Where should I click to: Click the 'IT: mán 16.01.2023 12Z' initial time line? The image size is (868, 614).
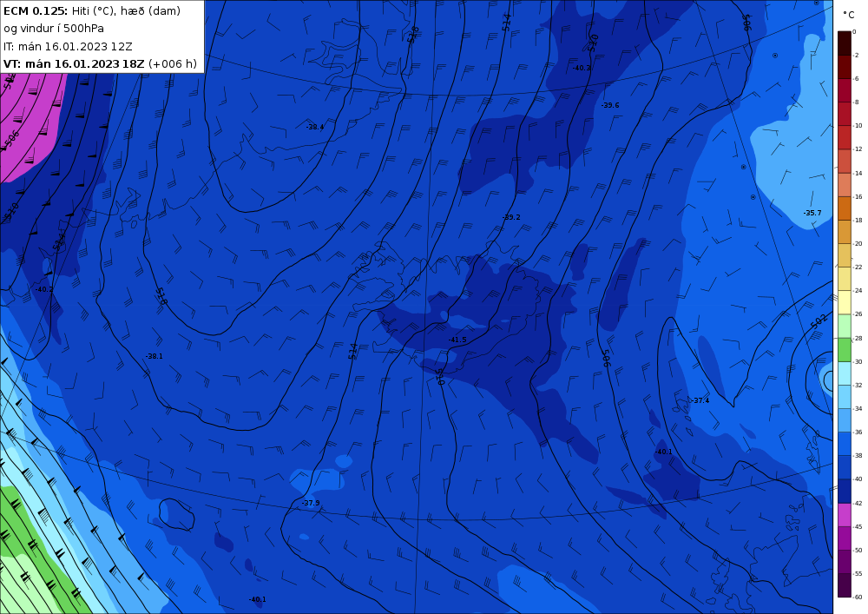(68, 47)
